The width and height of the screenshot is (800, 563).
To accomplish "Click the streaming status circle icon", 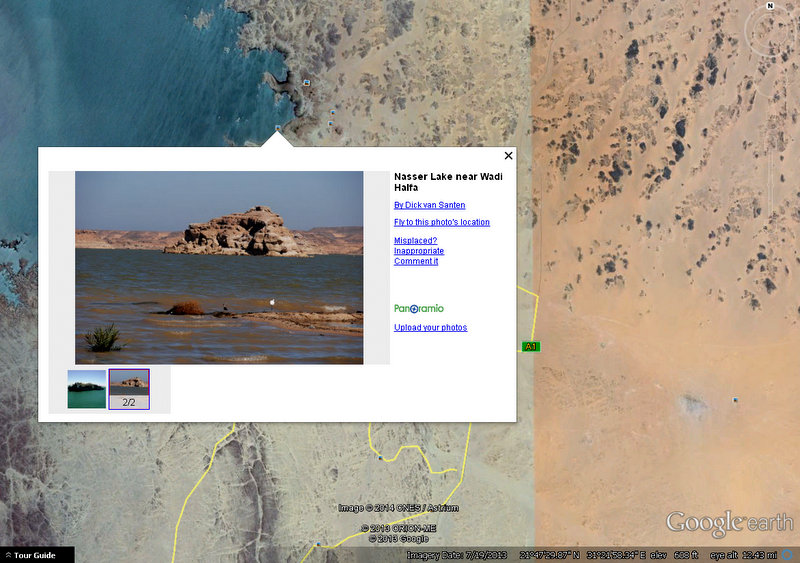I will point(789,554).
